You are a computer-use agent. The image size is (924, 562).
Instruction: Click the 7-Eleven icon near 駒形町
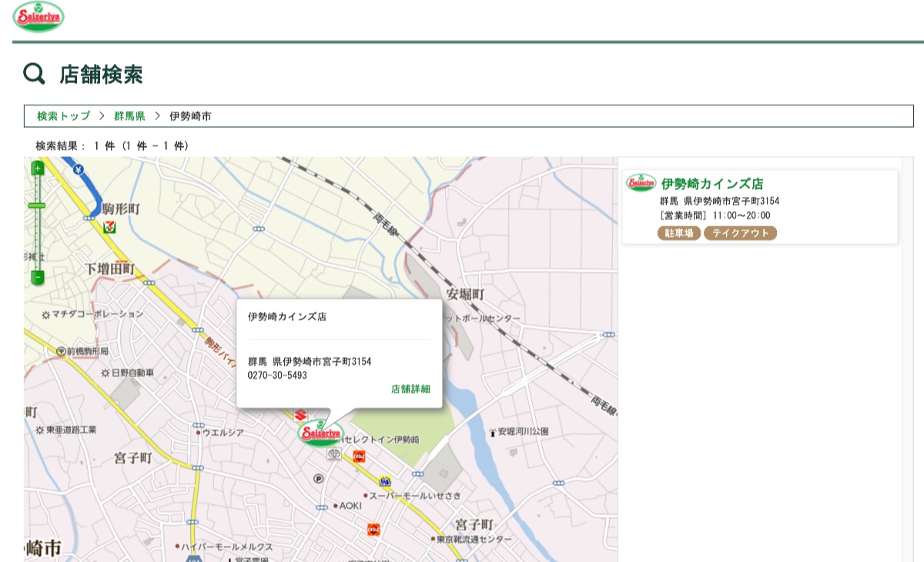click(x=110, y=226)
